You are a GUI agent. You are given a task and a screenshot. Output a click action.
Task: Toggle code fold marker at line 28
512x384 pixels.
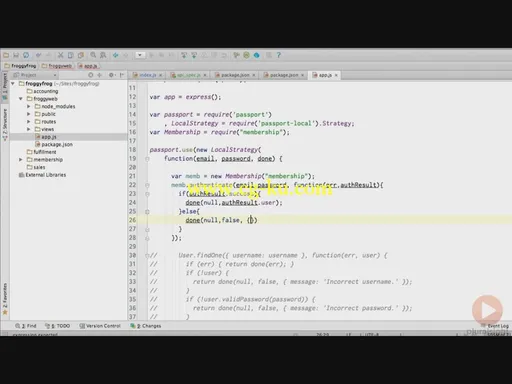[147, 238]
